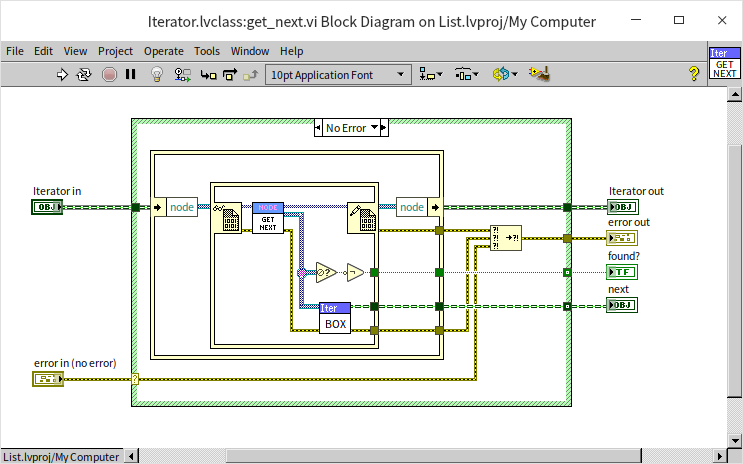Open the Tools menu
Viewport: 743px width, 464px height.
click(207, 51)
